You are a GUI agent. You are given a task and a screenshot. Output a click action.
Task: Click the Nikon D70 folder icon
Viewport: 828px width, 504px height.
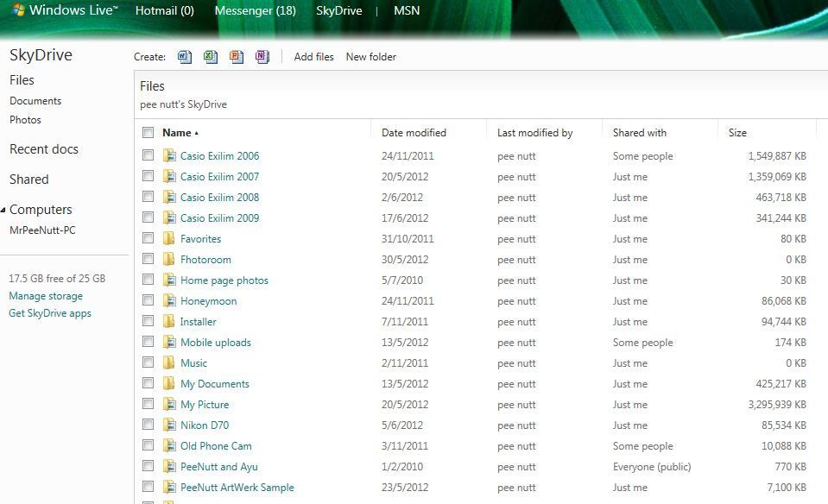click(x=169, y=425)
